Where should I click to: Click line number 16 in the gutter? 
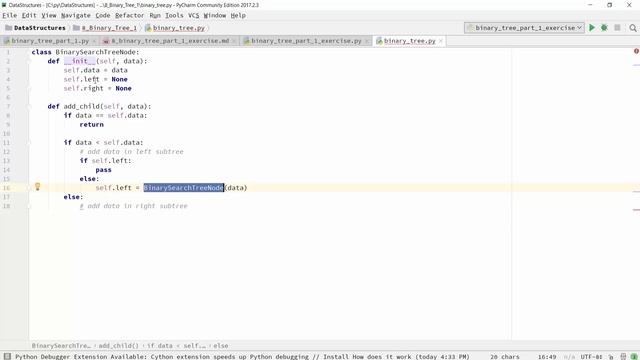click(7, 188)
